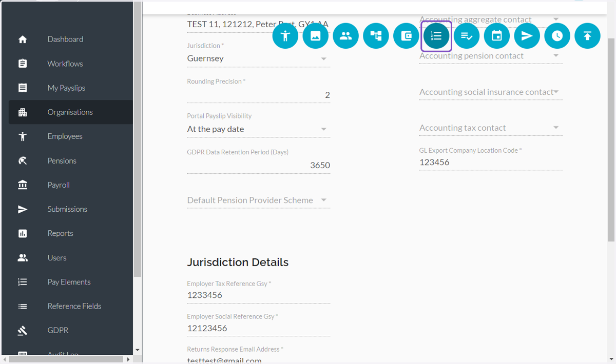Viewport: 616px width, 364px height.
Task: Click the sidebar scroll down arrow
Action: click(137, 350)
